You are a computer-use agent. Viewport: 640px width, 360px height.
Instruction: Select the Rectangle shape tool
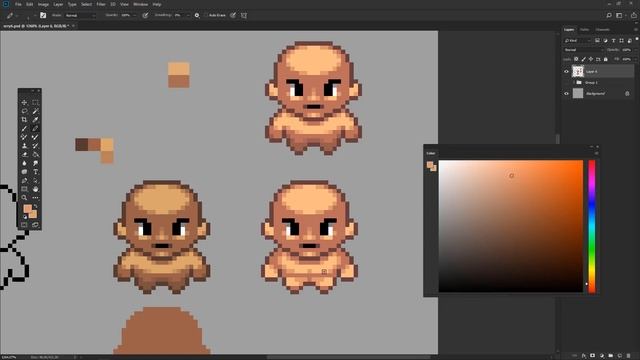point(24,189)
